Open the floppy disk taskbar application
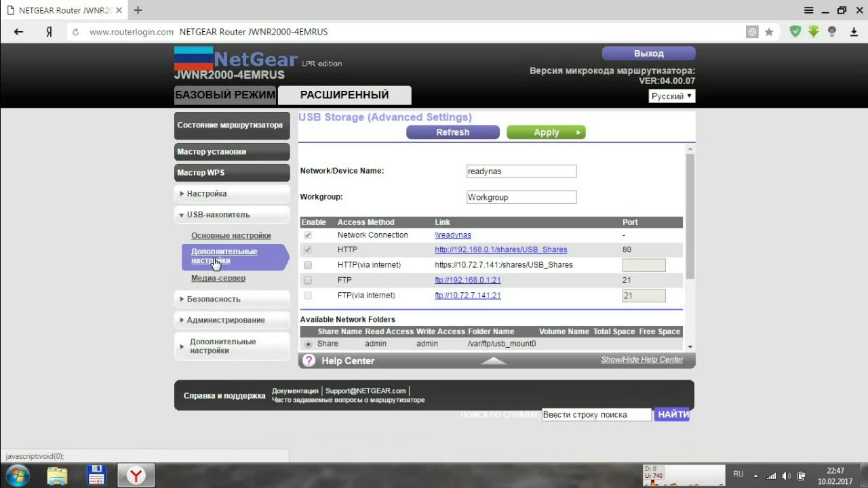Viewport: 868px width, 488px height. (96, 475)
